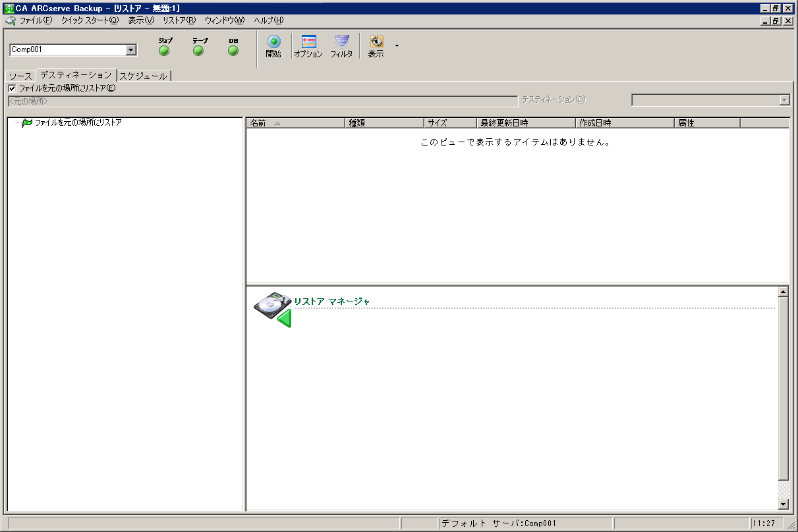Viewport: 798px width, 532px height.
Task: Open the 表示 toolbar dropdown arrow
Action: click(x=397, y=46)
